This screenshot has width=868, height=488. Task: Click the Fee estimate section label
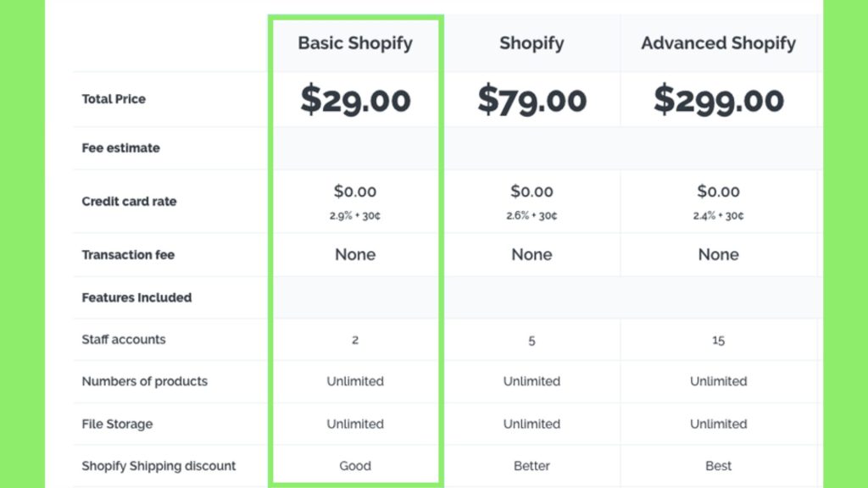[x=120, y=148]
